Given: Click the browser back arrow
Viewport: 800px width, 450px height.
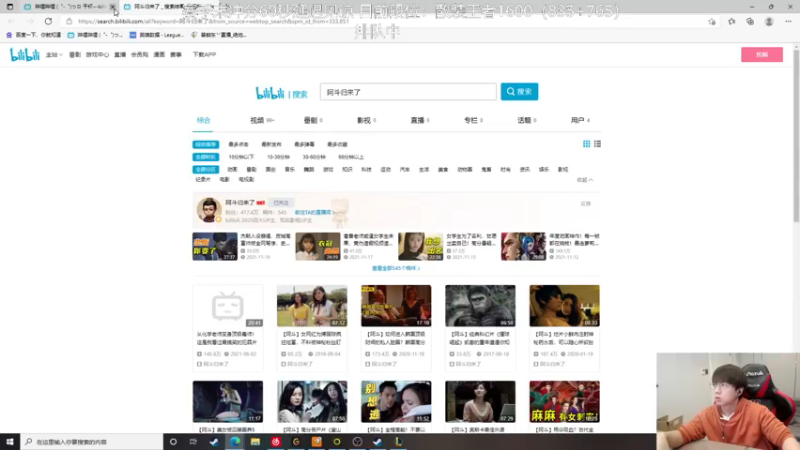Looking at the screenshot, I should (12, 21).
